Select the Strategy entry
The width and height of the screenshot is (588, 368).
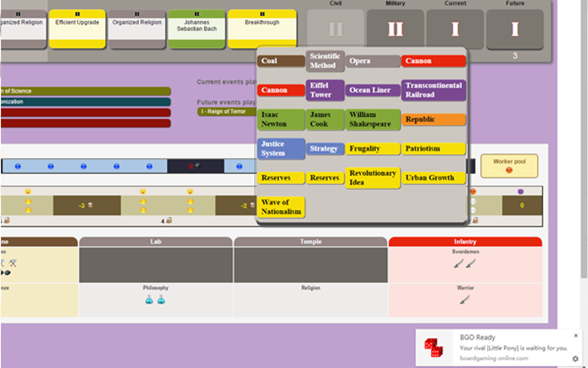point(325,149)
